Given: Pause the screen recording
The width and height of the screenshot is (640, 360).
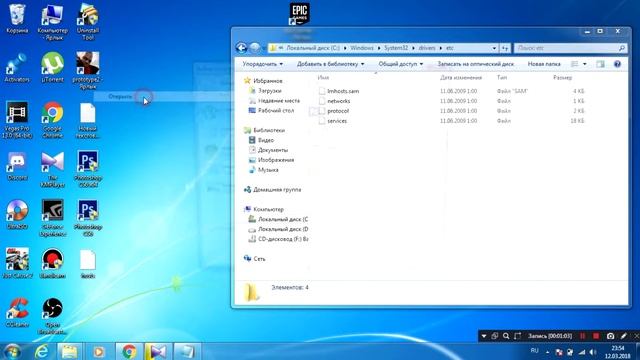Looking at the screenshot, I should pyautogui.click(x=582, y=336).
